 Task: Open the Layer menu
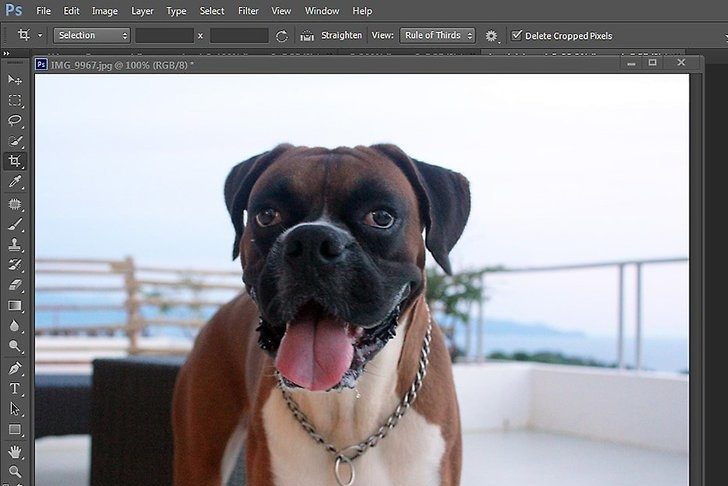click(142, 11)
